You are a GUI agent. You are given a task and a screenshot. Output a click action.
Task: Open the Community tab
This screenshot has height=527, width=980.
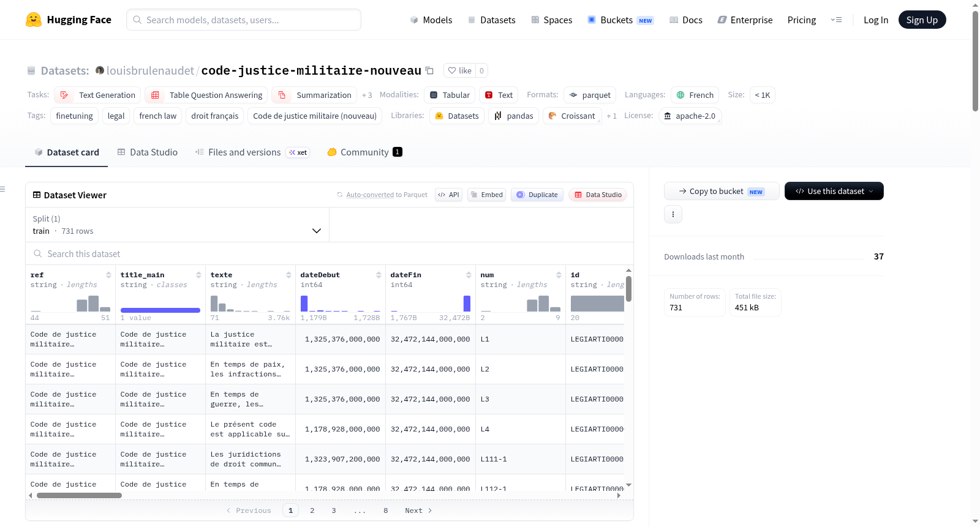pyautogui.click(x=364, y=152)
